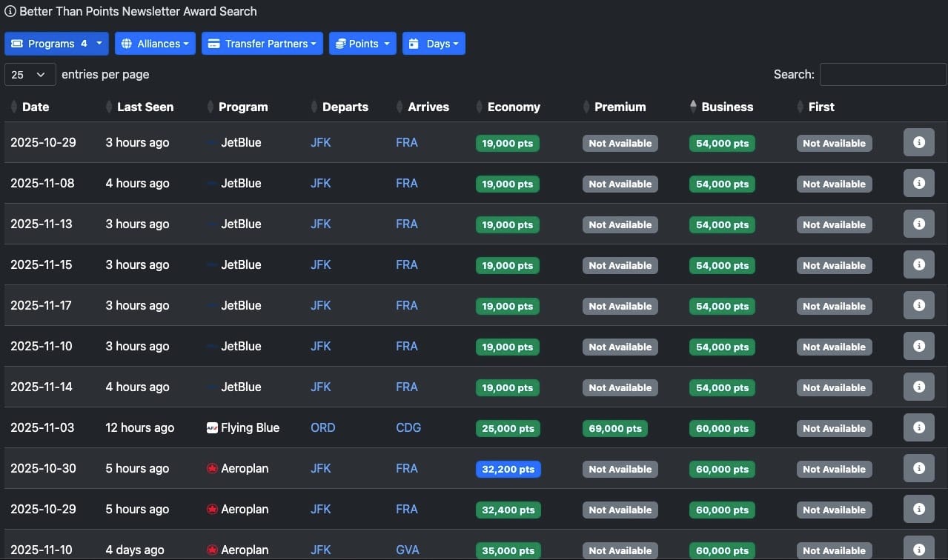This screenshot has height=560, width=948.
Task: Sort the table by Program
Action: 242,107
